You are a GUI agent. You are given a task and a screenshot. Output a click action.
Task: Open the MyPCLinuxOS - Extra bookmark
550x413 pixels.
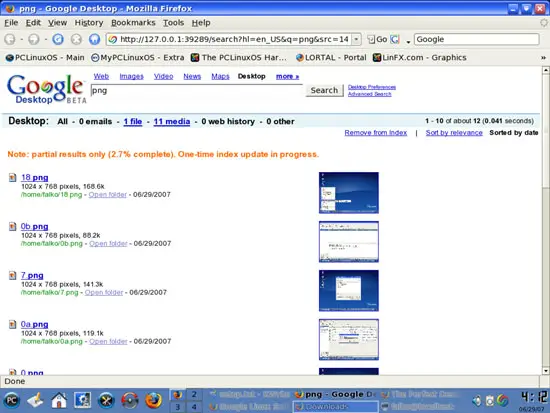click(138, 58)
